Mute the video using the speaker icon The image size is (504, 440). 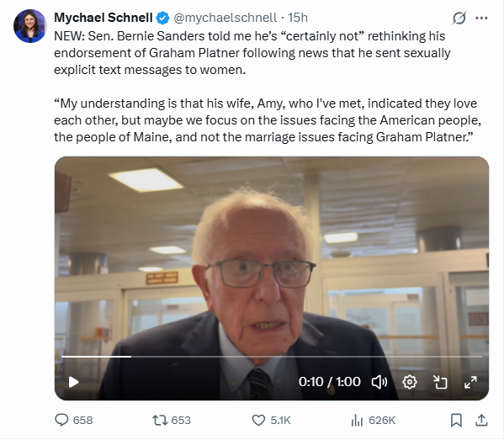[x=379, y=382]
